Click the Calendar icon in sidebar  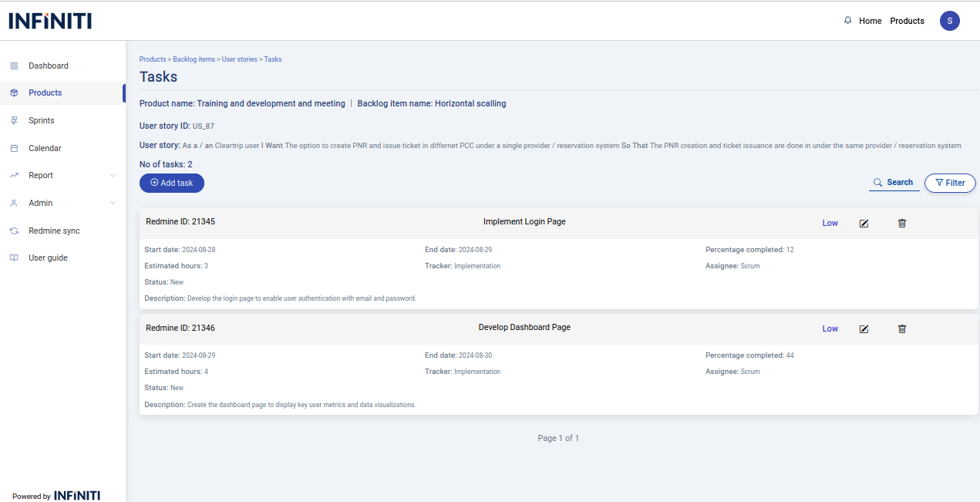14,148
